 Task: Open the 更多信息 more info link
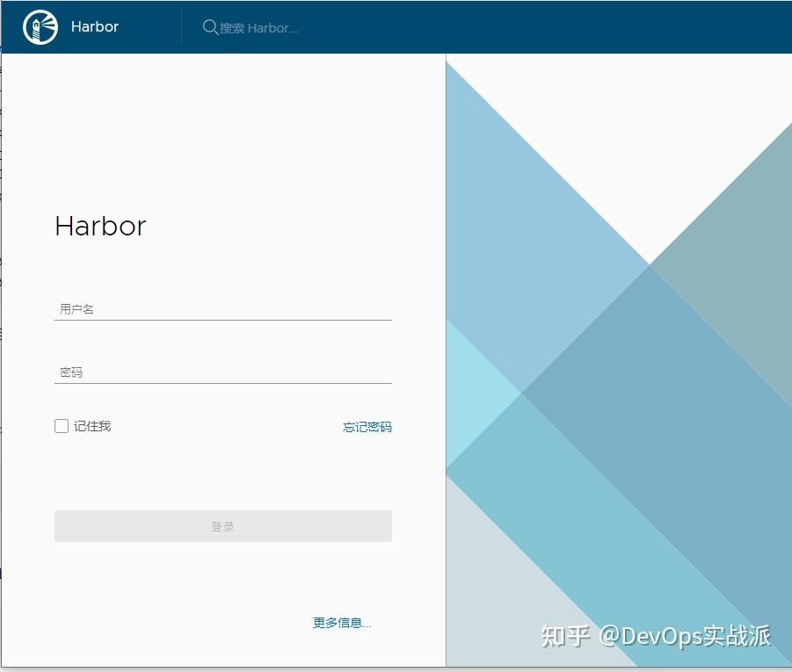pos(342,623)
